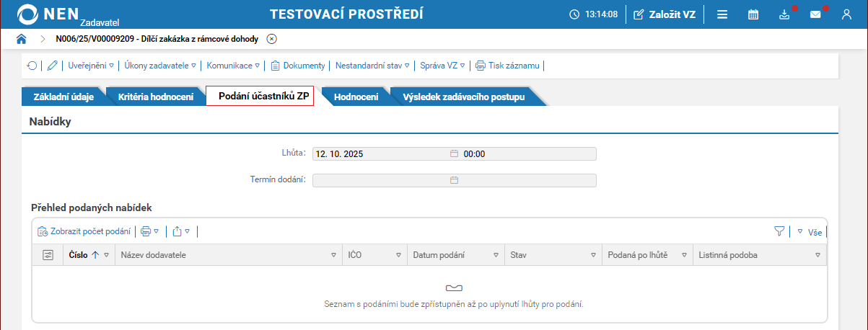Click the Lhůta time value 00:00

tap(474, 153)
